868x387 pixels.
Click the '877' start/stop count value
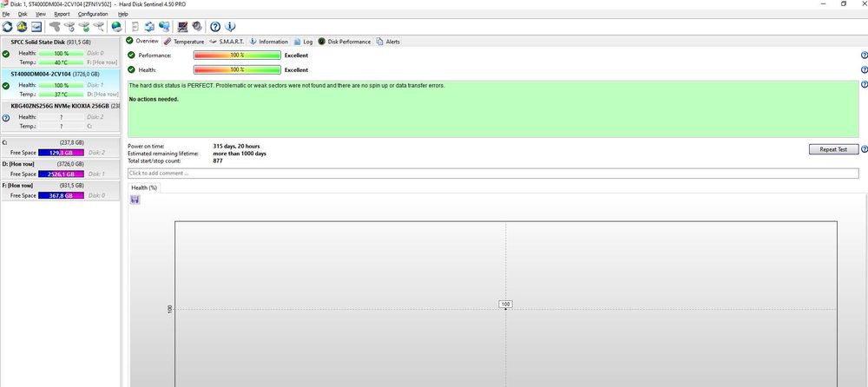pos(218,161)
